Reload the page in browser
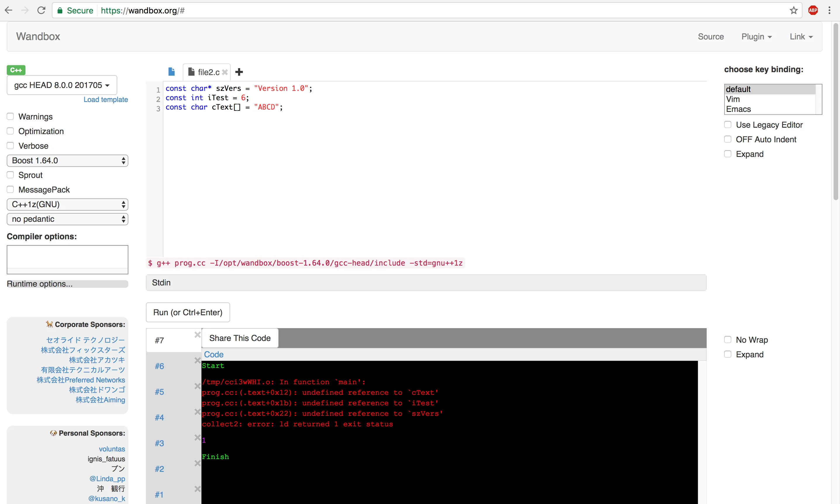 pos(42,11)
